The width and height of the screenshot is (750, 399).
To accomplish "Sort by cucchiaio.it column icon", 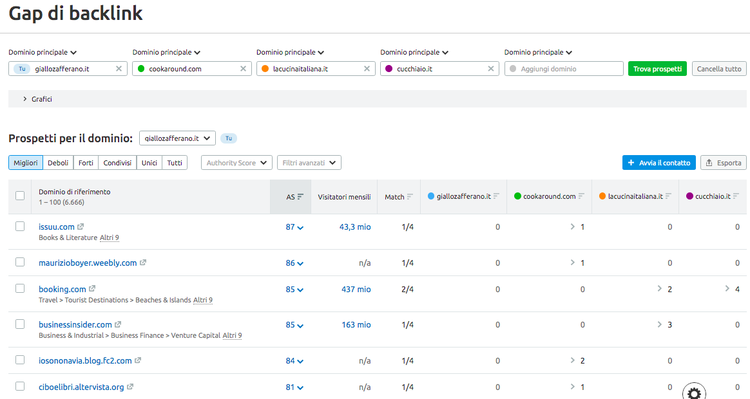I will point(736,196).
